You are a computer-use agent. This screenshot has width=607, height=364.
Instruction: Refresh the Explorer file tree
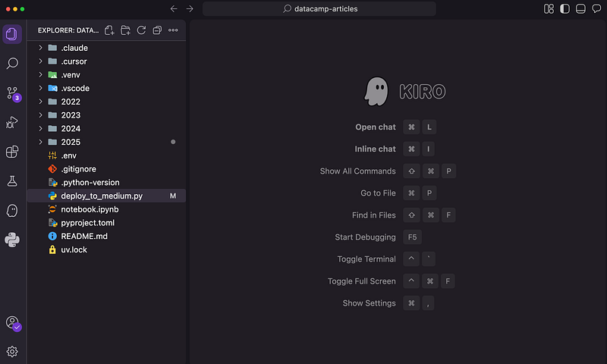(x=141, y=30)
